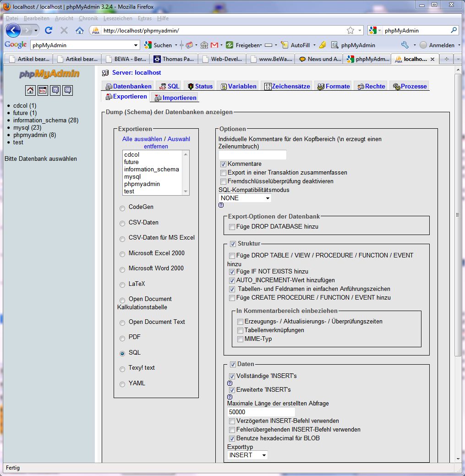465x476 pixels.
Task: Click search magnifier in Firefox search box
Action: click(x=454, y=30)
